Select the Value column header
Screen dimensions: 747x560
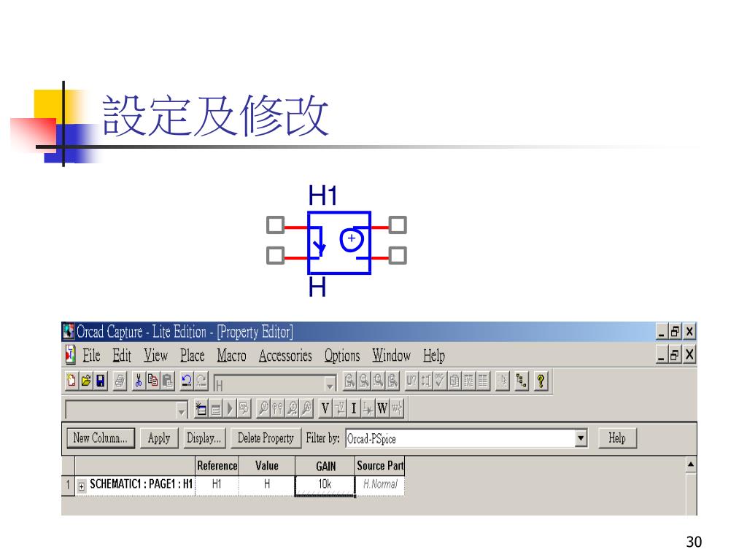coord(267,466)
